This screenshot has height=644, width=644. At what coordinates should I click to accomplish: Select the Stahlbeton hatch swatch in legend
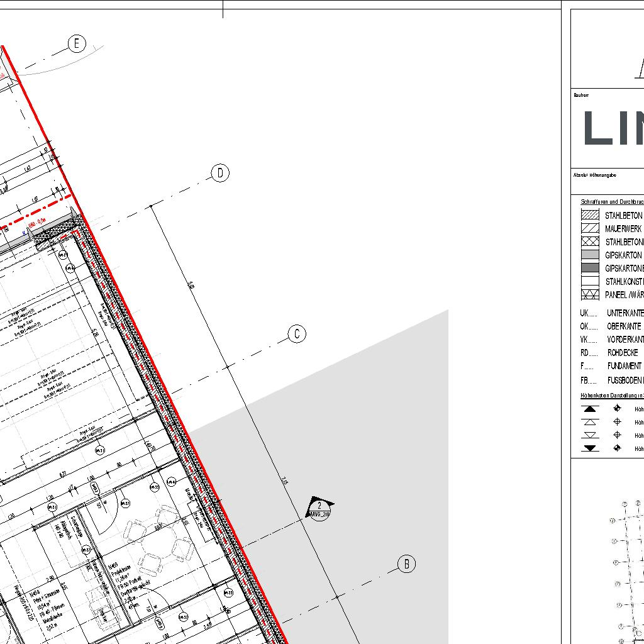(x=590, y=215)
